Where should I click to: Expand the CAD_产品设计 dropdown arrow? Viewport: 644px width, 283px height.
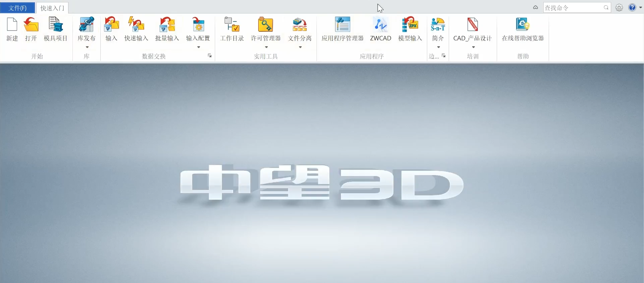[x=473, y=47]
